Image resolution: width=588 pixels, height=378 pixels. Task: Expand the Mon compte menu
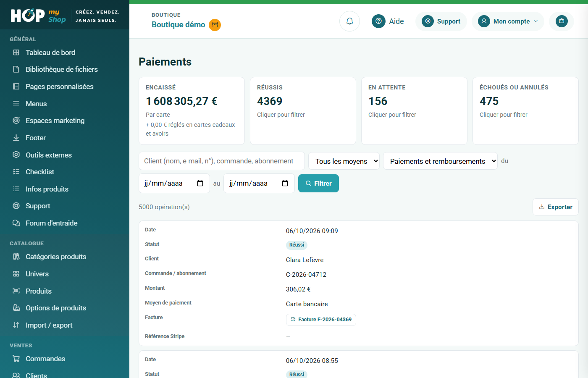point(508,21)
